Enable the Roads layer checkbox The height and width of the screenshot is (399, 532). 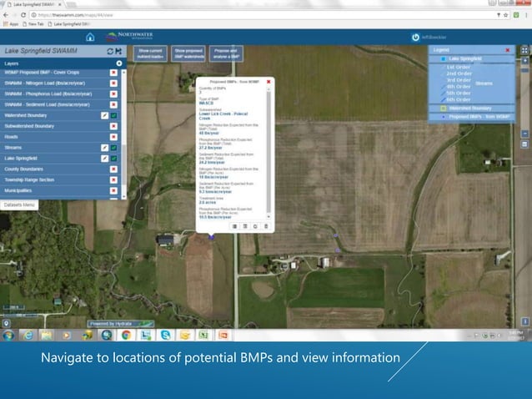click(113, 136)
